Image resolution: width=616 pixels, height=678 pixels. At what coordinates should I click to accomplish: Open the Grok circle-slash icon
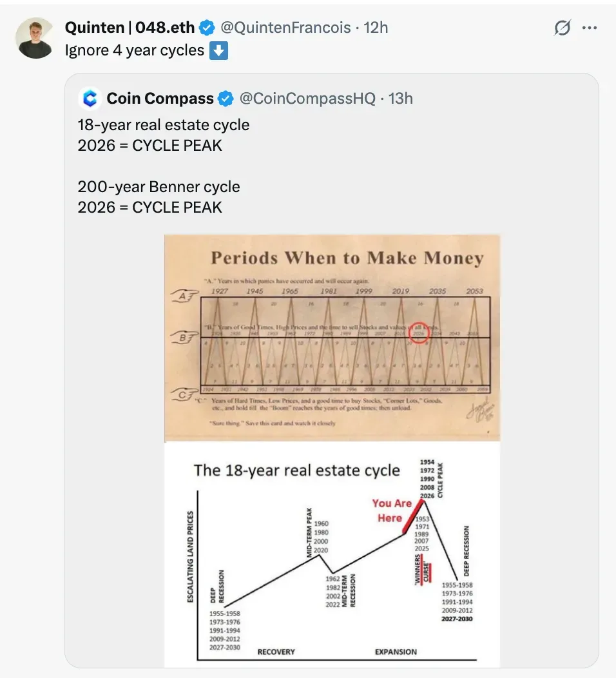pyautogui.click(x=563, y=28)
